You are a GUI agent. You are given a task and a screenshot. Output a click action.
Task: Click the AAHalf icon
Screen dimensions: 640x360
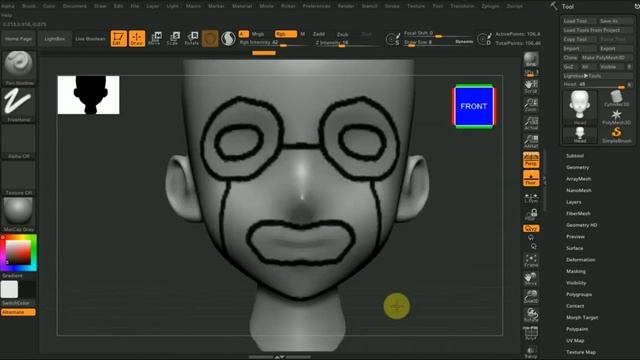(531, 141)
